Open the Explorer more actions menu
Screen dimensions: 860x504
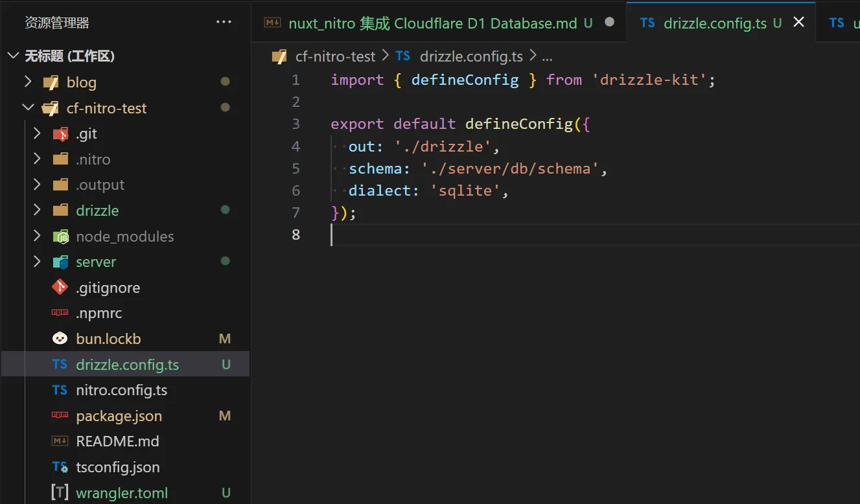pyautogui.click(x=224, y=21)
